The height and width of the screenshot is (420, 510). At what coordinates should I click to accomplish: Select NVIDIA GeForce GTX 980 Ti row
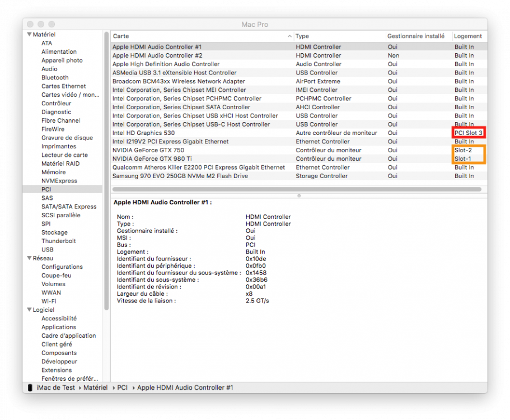coord(299,159)
